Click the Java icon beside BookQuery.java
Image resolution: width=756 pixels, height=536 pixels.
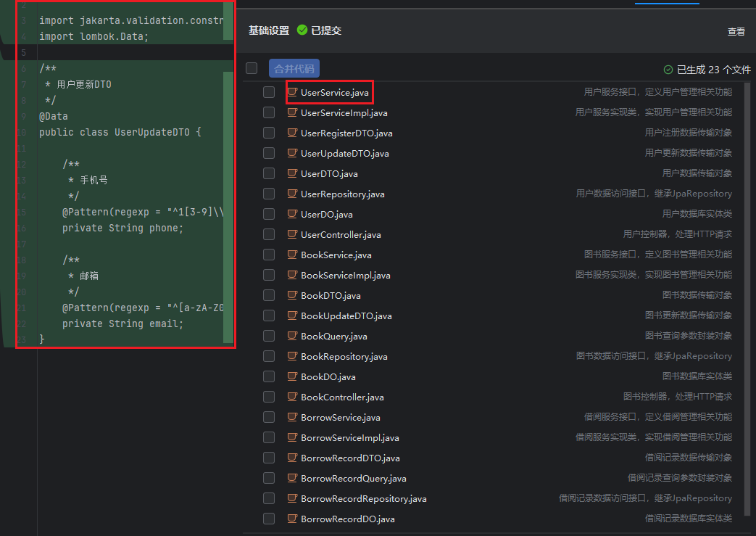point(293,336)
